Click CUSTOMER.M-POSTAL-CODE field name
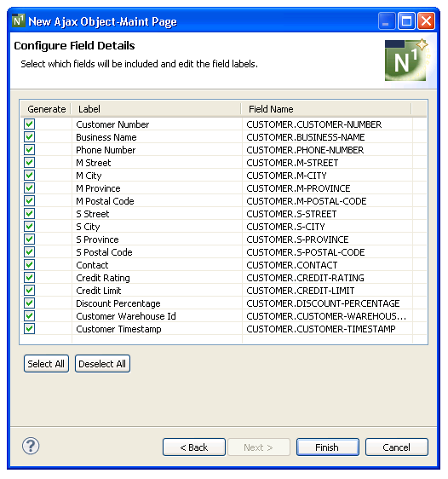The width and height of the screenshot is (448, 479). 307,202
